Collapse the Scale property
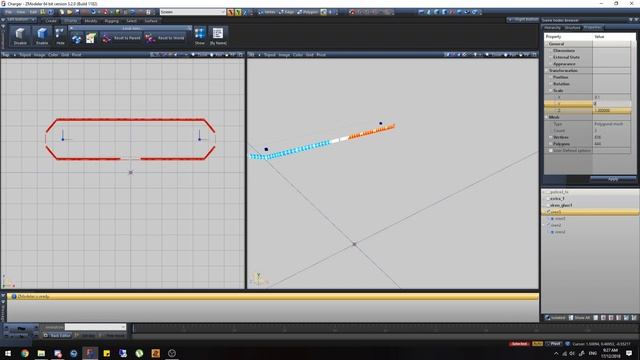Viewport: 640px width, 360px height. click(x=550, y=90)
